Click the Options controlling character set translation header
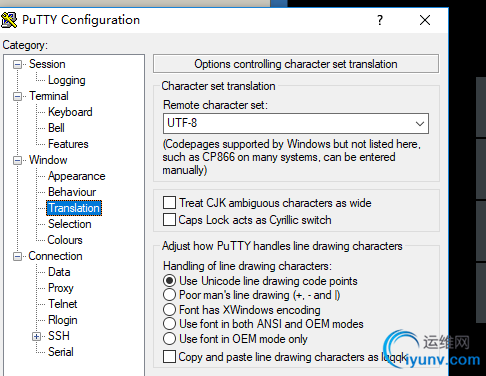This screenshot has width=486, height=376. coord(296,64)
